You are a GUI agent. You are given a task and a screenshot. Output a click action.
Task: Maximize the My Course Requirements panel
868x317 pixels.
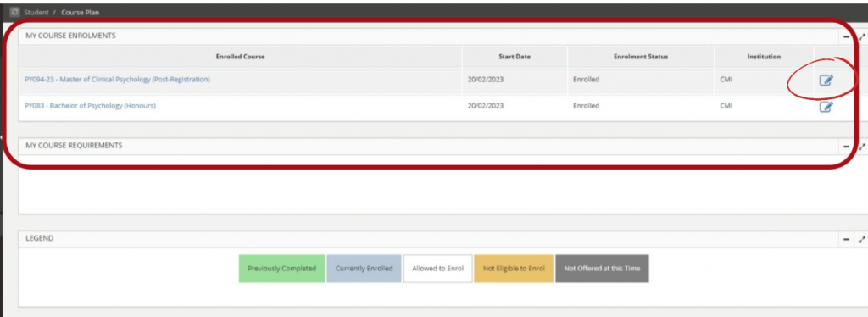click(862, 147)
